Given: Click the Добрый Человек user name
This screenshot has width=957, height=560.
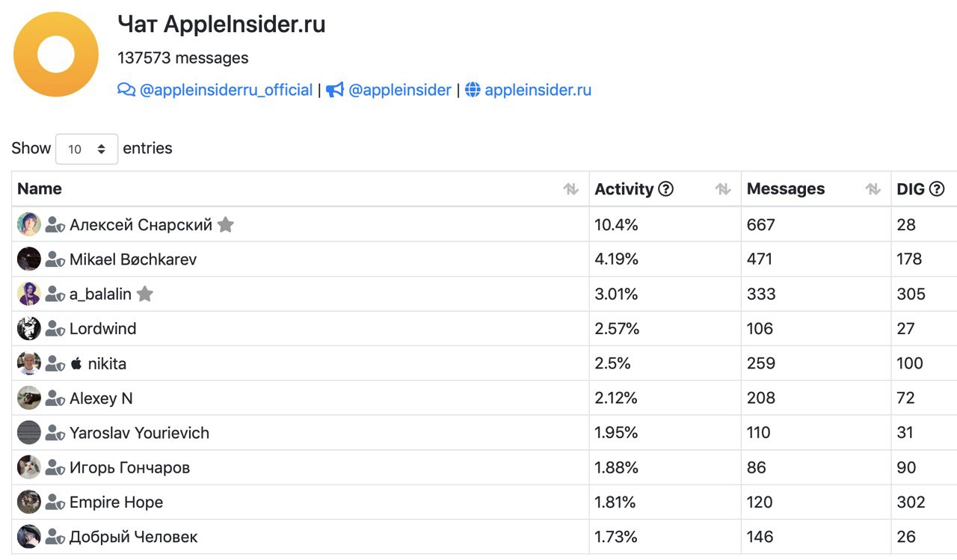Looking at the screenshot, I should click(x=134, y=537).
